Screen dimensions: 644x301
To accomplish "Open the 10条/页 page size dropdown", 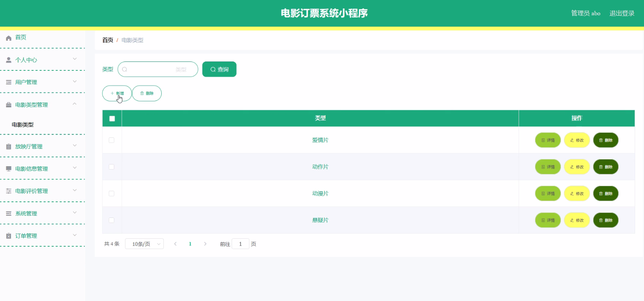I will (144, 243).
